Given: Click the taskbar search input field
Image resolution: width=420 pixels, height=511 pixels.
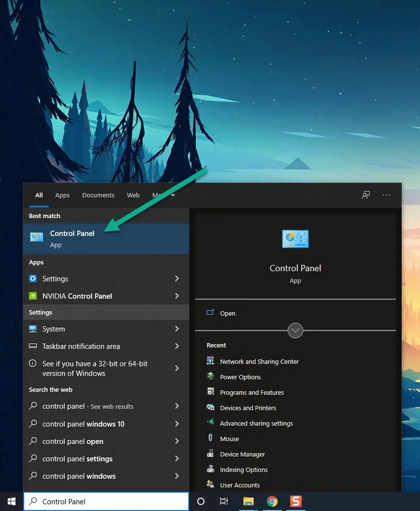Looking at the screenshot, I should (106, 501).
